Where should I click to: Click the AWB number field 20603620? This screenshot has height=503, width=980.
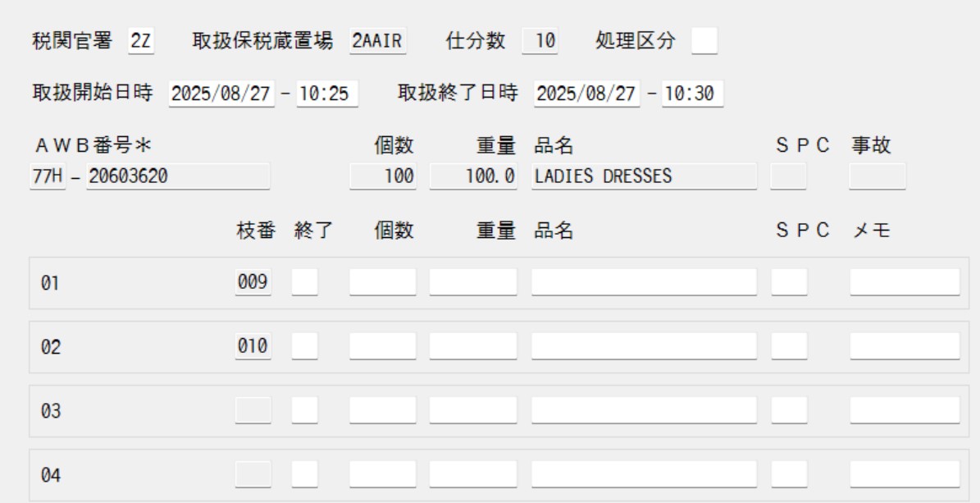[177, 176]
